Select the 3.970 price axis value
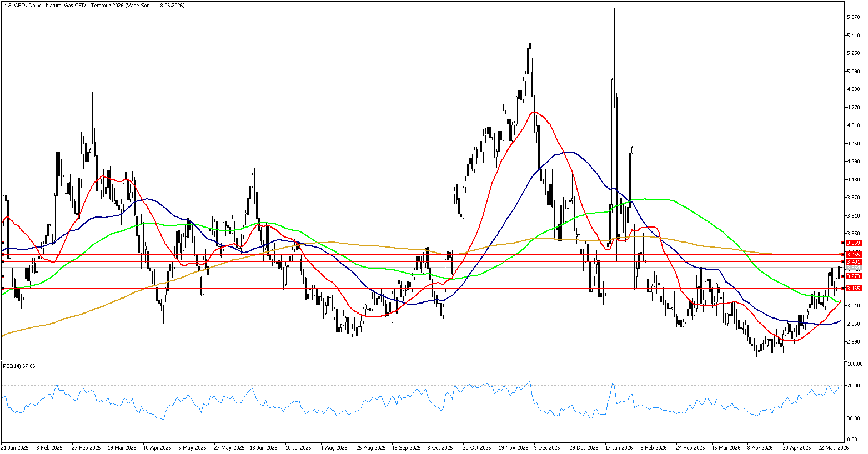The width and height of the screenshot is (868, 454). click(854, 197)
